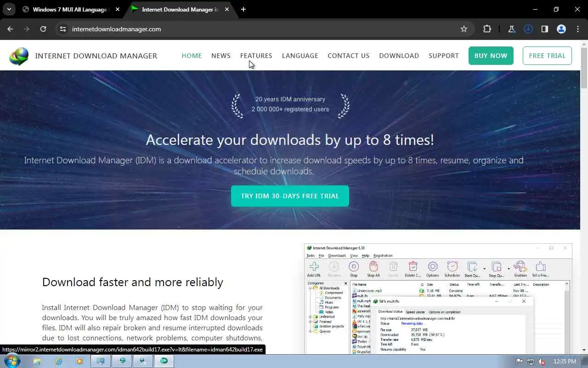
Task: Open the tab search dropdown arrow
Action: coord(9,9)
